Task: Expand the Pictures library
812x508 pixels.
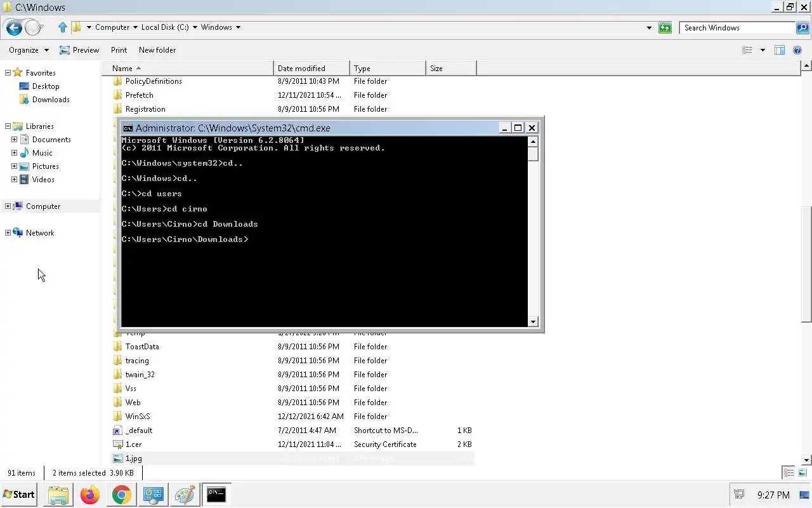Action: pos(14,166)
